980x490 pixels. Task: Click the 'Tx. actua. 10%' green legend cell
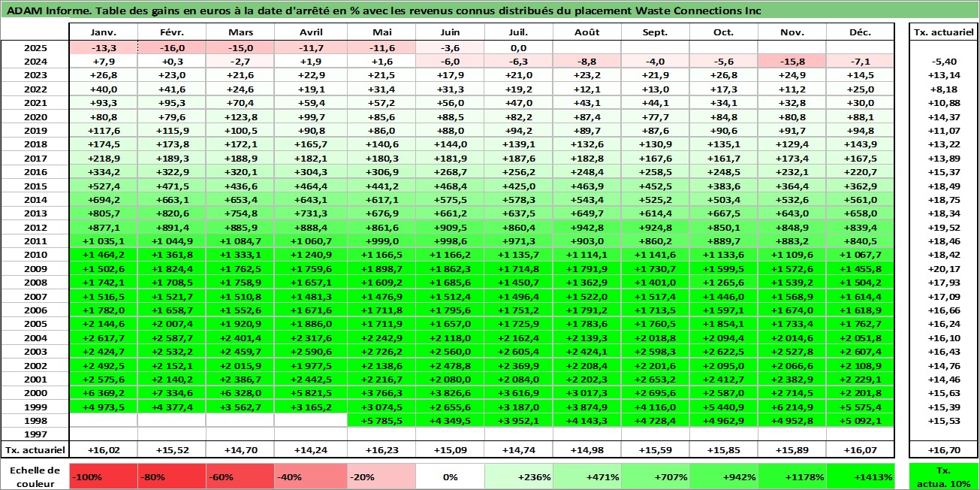(x=942, y=476)
